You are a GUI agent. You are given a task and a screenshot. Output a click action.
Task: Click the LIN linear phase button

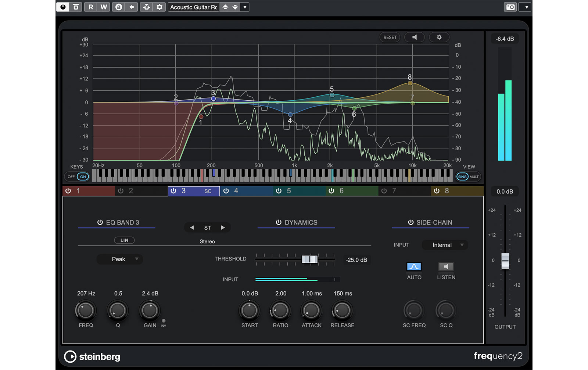point(124,240)
